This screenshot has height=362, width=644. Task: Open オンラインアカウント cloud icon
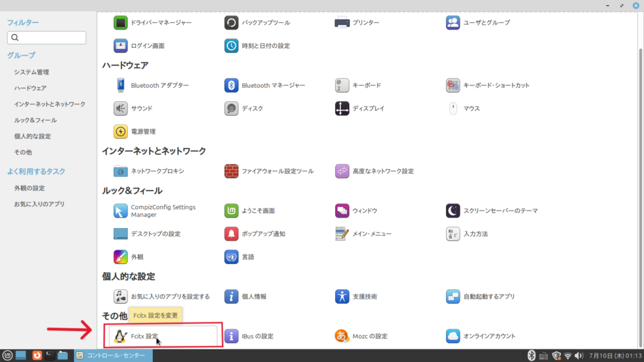[x=453, y=336]
